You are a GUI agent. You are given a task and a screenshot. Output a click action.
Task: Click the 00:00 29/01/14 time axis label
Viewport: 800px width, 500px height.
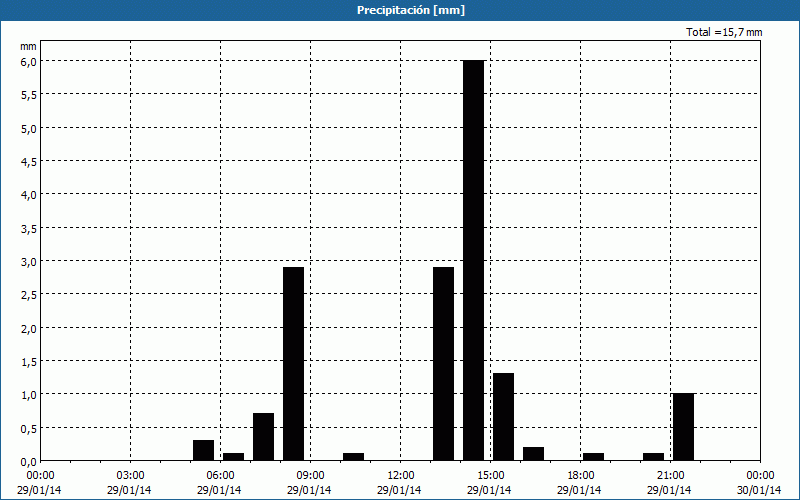(39, 483)
